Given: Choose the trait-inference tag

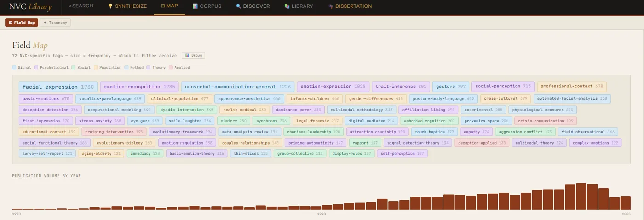Looking at the screenshot, I should (401, 87).
